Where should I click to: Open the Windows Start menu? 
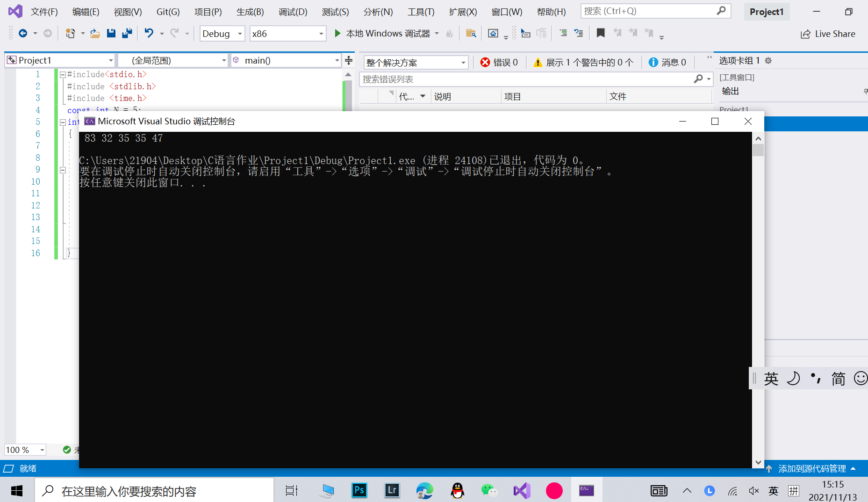point(17,490)
